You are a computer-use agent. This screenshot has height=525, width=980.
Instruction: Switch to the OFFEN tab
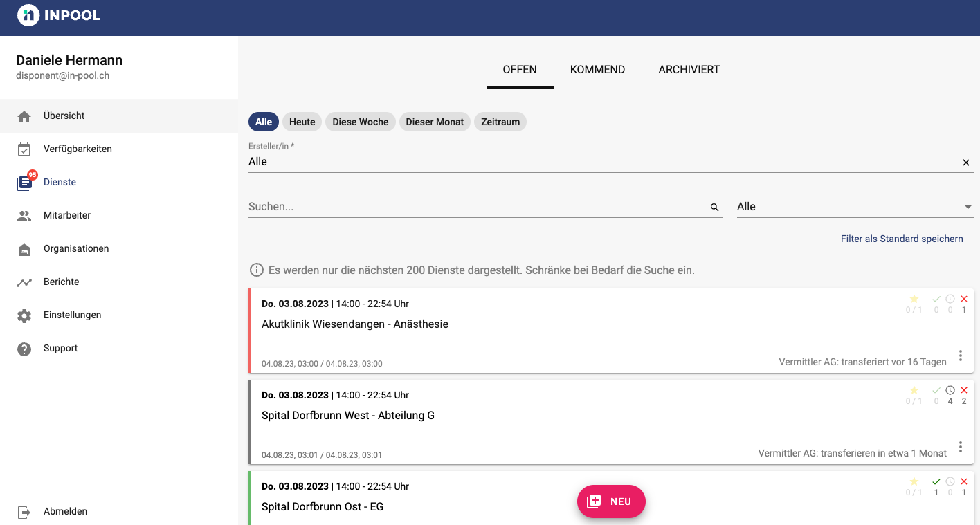(x=520, y=70)
